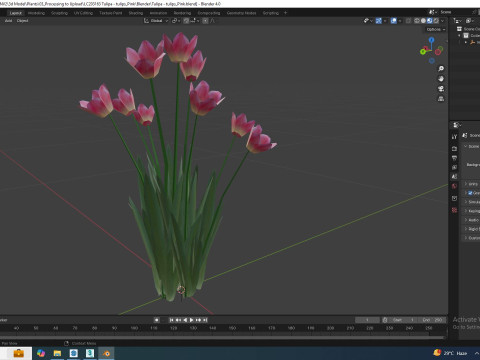Viewport: 480px width, 360px height.
Task: Click the current frame field
Action: [367, 320]
